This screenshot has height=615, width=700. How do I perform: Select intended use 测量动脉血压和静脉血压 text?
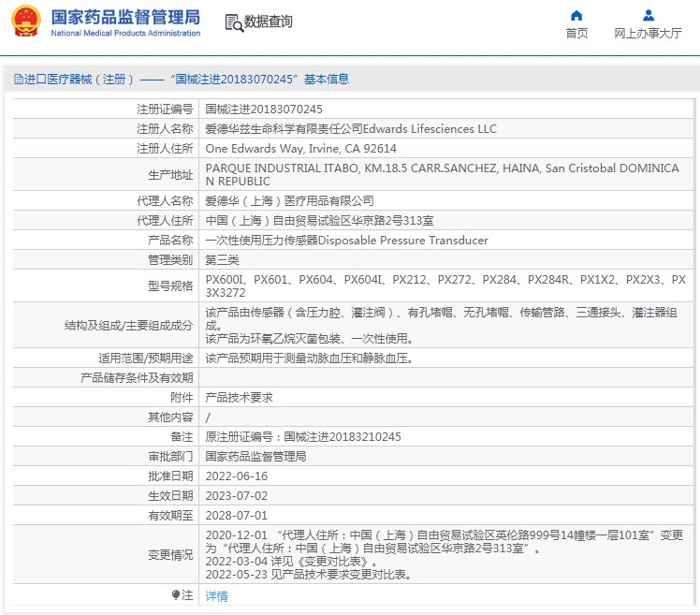[309, 359]
